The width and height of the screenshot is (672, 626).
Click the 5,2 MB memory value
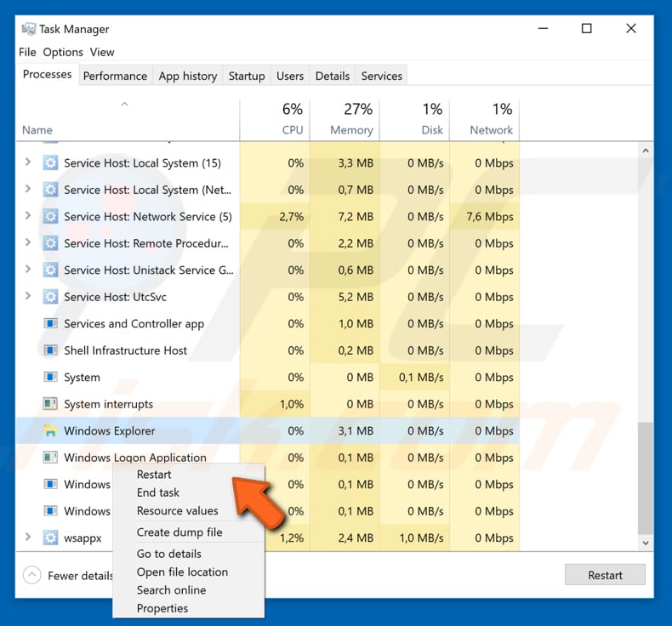pyautogui.click(x=356, y=297)
